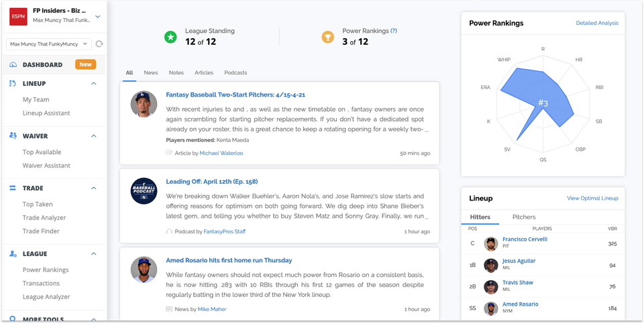Click the #3 radar chart area
Screen dimensions: 644x323
pos(543,103)
